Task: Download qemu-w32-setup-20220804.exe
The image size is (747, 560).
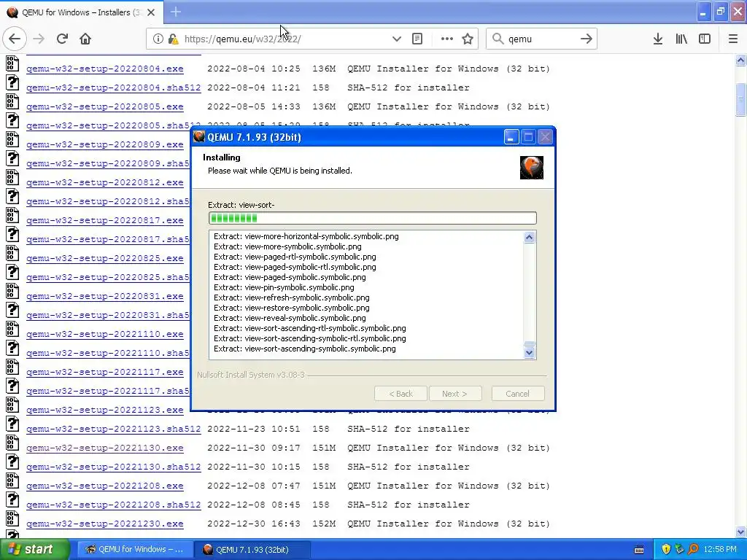Action: pos(105,69)
